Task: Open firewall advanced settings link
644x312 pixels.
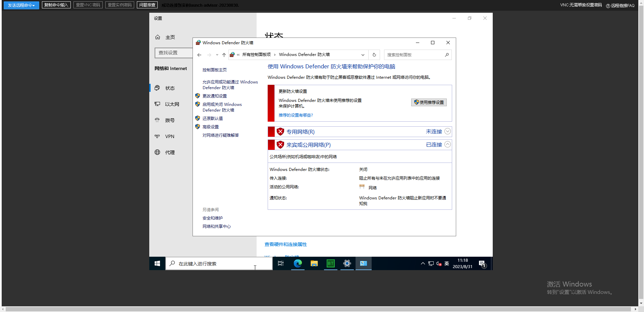Action: [211, 127]
